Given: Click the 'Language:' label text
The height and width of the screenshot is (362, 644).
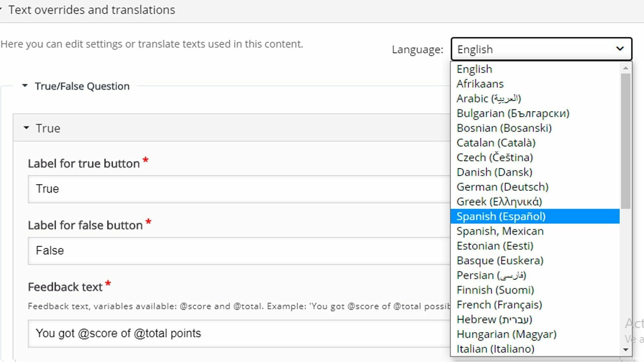Looking at the screenshot, I should coord(417,49).
